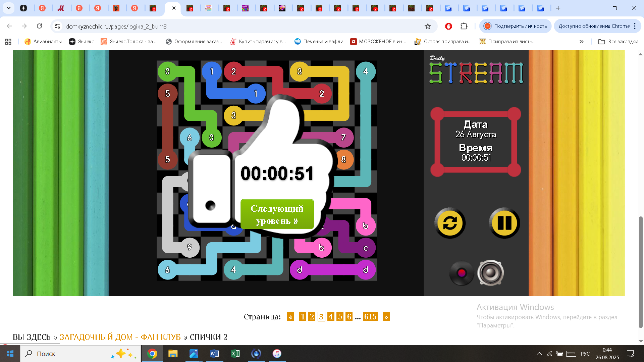Open the Оформление заказа bookmark
Image resolution: width=644 pixels, height=362 pixels.
(x=194, y=42)
